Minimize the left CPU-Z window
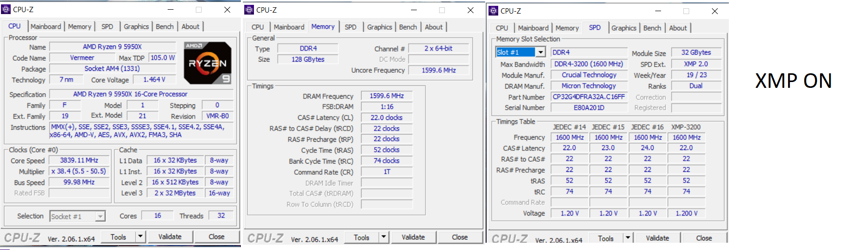The image size is (868, 250). (171, 9)
